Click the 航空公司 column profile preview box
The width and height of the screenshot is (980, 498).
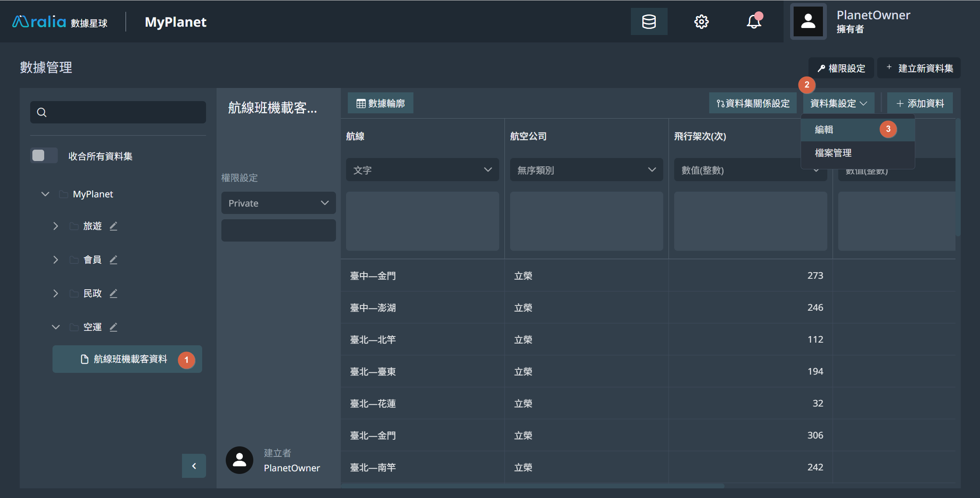[x=586, y=221]
